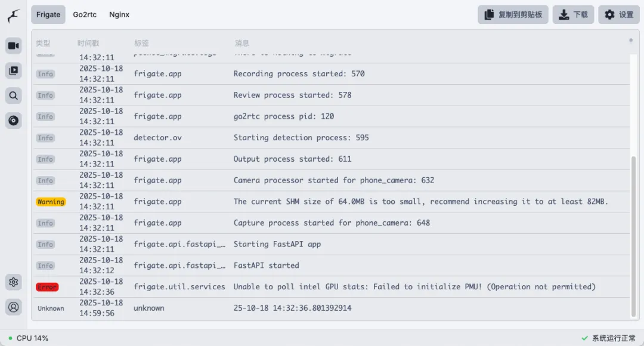Viewport: 644px width, 346px height.
Task: Switch to the Nginx log tab
Action: (119, 14)
